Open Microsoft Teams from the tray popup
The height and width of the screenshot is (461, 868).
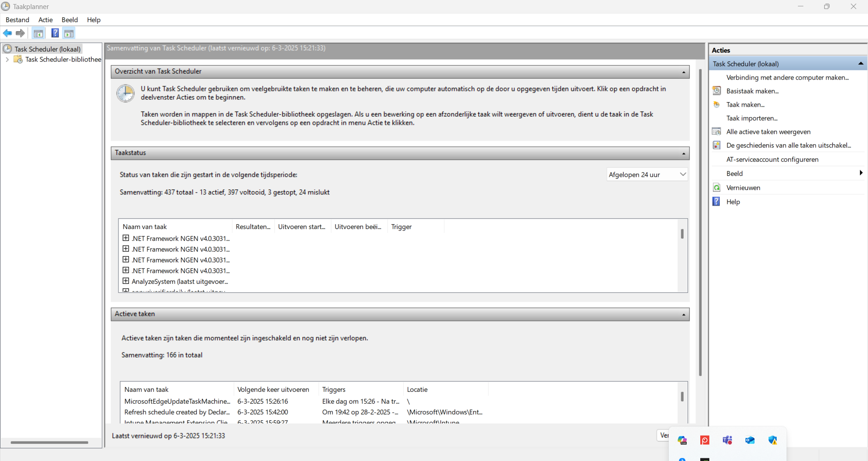(x=727, y=440)
